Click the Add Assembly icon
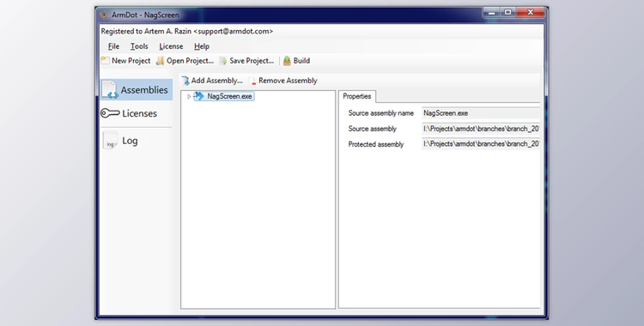Viewport: 644px width, 326px height. (x=185, y=81)
